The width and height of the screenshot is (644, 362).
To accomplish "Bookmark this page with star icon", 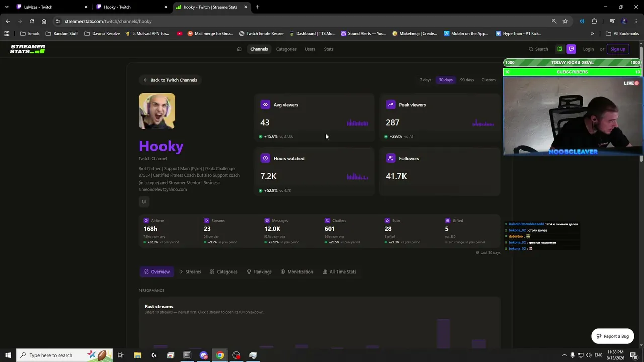I will [x=565, y=21].
